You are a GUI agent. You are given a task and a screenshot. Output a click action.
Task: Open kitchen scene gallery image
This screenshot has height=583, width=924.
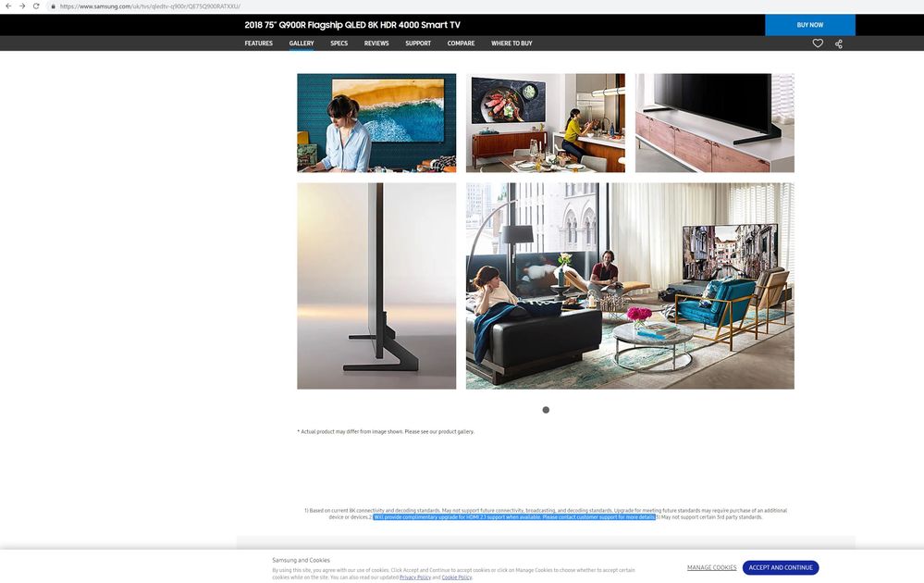point(545,122)
